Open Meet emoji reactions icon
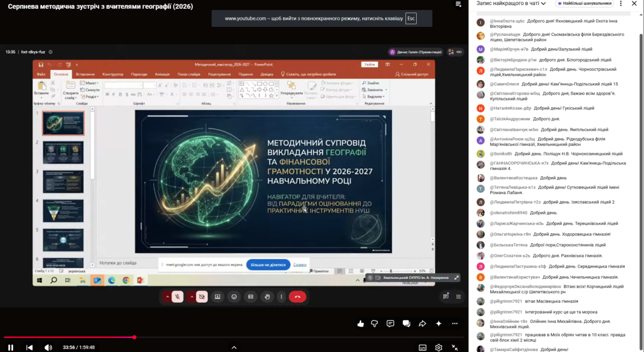 234,296
